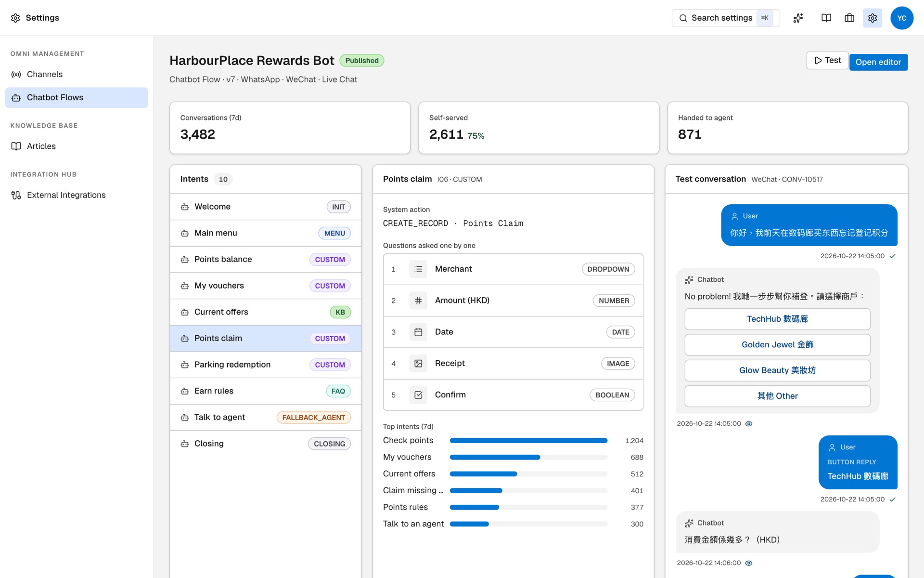Click the sparkle AI assistant icon in header
Screen dimensions: 924x578
[798, 18]
